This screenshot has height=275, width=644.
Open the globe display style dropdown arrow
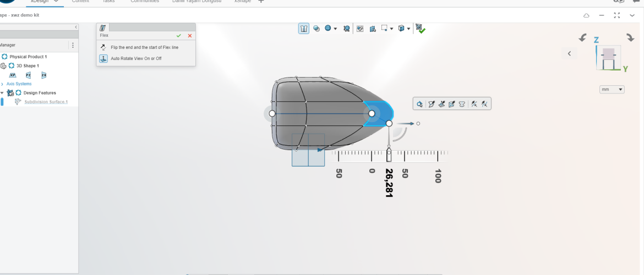335,29
